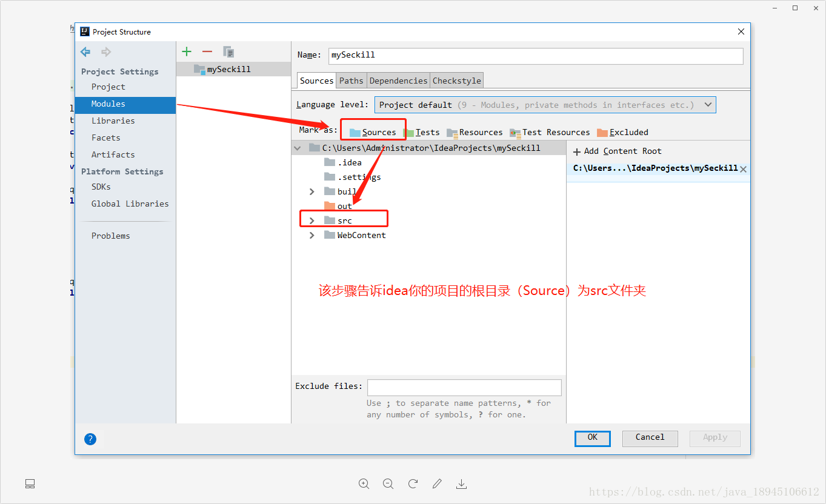The height and width of the screenshot is (504, 826).
Task: Remove module with the minus icon
Action: click(x=207, y=52)
